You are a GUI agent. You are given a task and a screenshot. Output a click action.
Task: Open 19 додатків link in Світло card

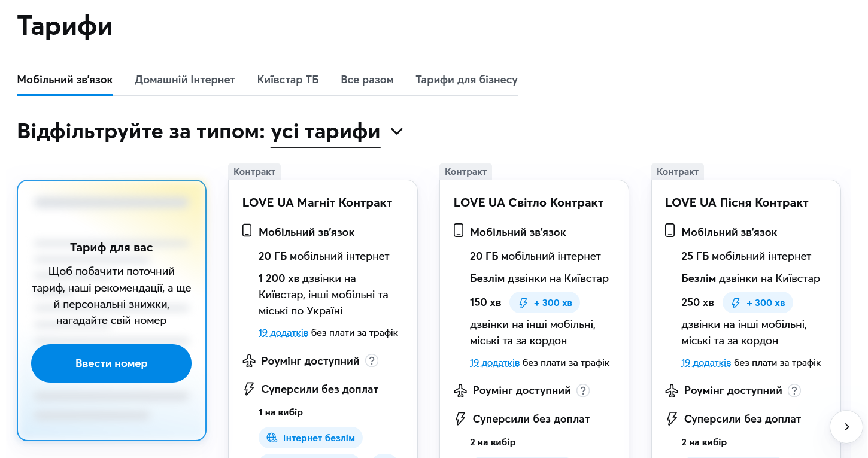(x=494, y=363)
